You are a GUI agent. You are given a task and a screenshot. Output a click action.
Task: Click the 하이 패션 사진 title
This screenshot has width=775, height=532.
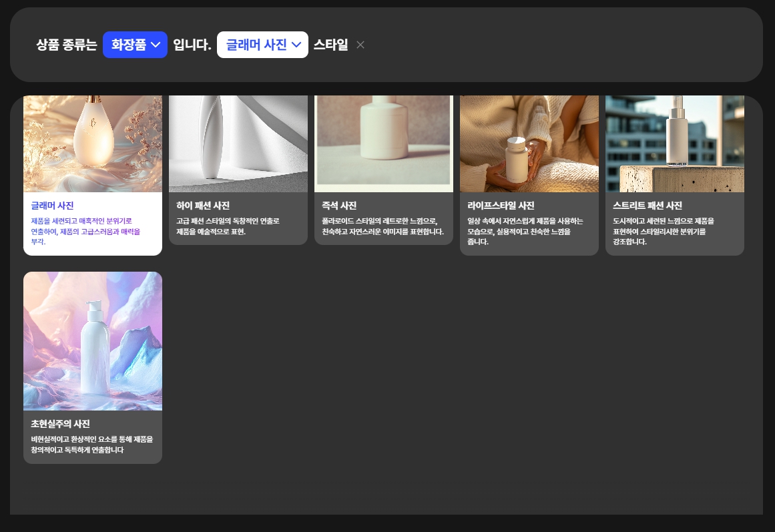pyautogui.click(x=203, y=206)
